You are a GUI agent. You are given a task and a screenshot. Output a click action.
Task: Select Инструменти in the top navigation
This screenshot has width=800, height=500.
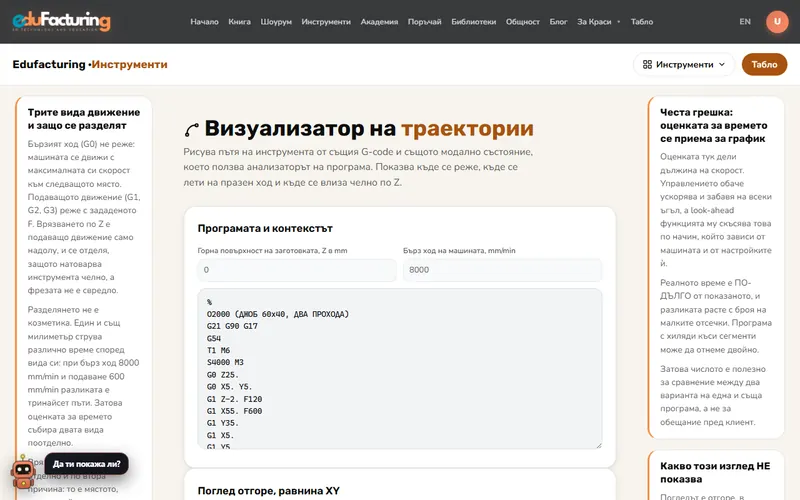tap(326, 22)
